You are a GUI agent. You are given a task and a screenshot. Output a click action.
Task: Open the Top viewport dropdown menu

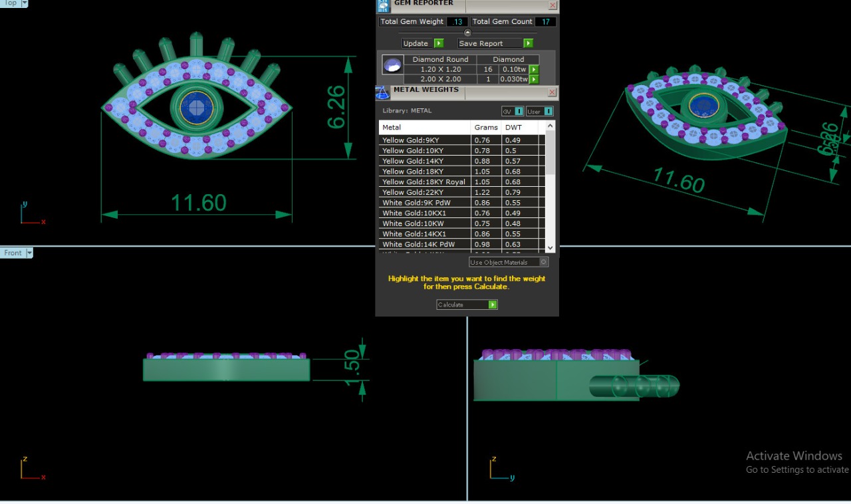25,3
